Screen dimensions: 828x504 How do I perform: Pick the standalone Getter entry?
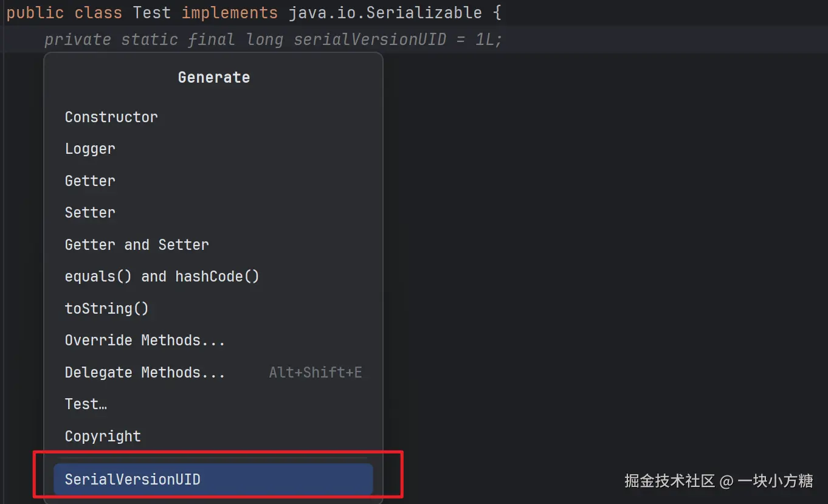pyautogui.click(x=90, y=181)
